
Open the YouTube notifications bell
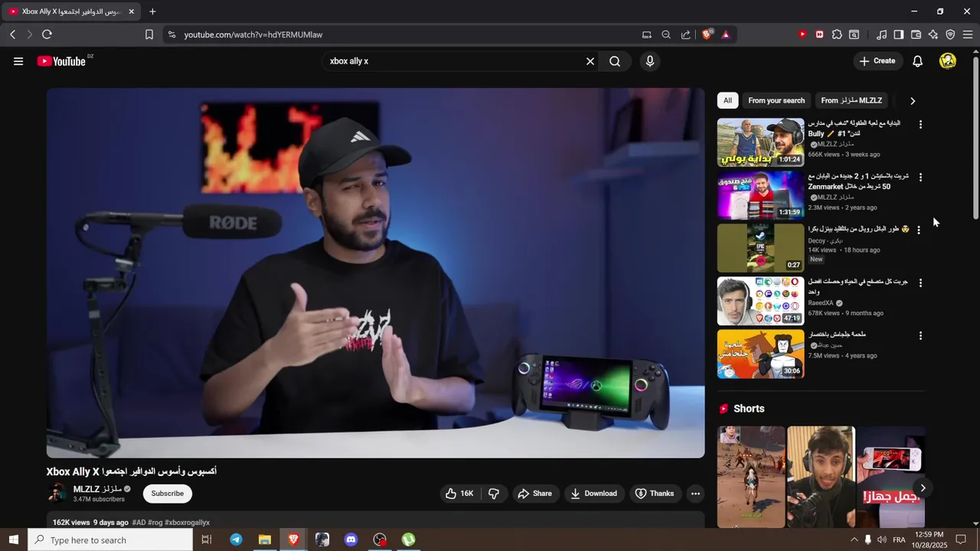click(917, 61)
